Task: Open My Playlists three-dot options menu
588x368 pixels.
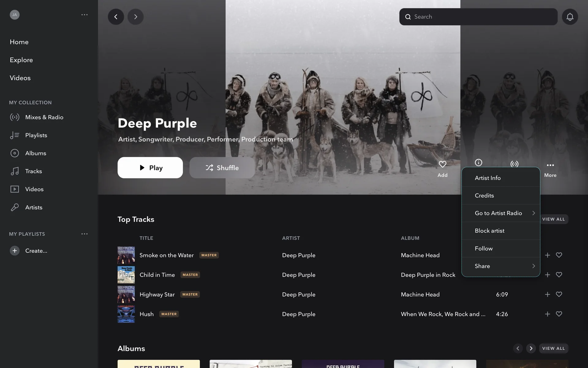Action: pyautogui.click(x=85, y=234)
